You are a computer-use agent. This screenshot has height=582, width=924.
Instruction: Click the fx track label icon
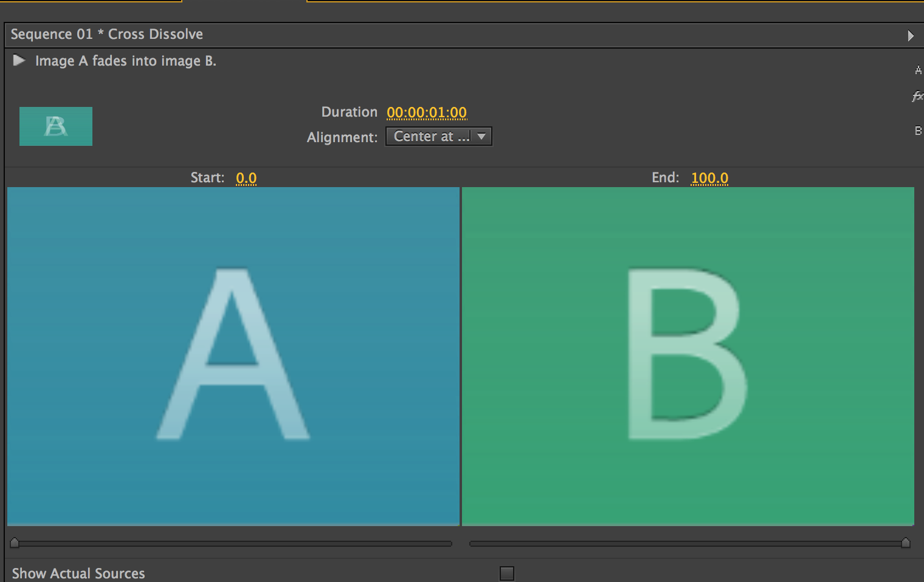click(917, 96)
